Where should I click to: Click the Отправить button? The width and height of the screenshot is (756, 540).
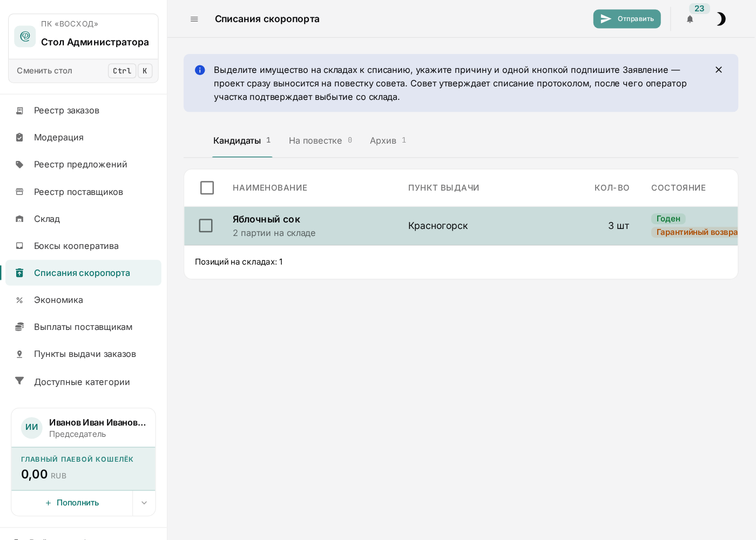[x=627, y=19]
